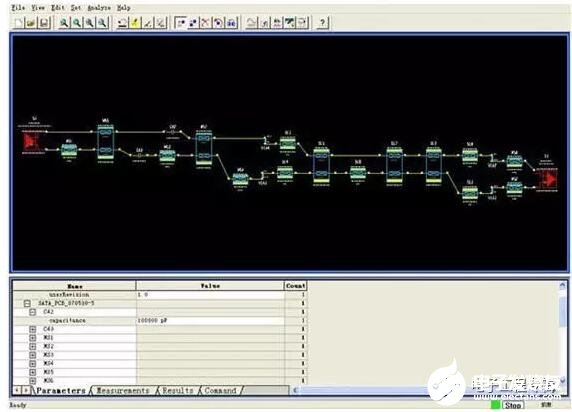Click the Help question mark icon
Screen dimensions: 572x412
pyautogui.click(x=322, y=23)
